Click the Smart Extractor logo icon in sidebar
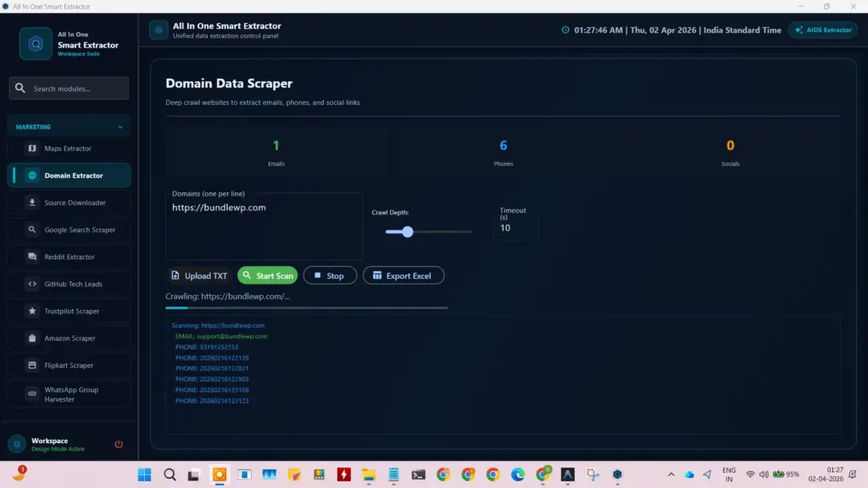The image size is (868, 488). (36, 44)
